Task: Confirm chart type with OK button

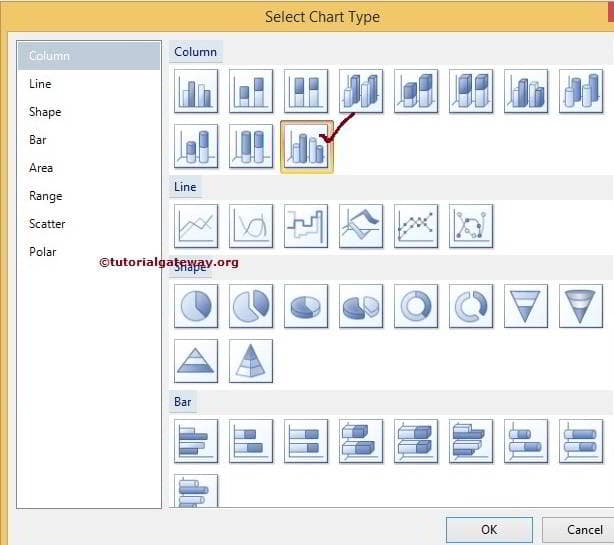Action: click(489, 530)
